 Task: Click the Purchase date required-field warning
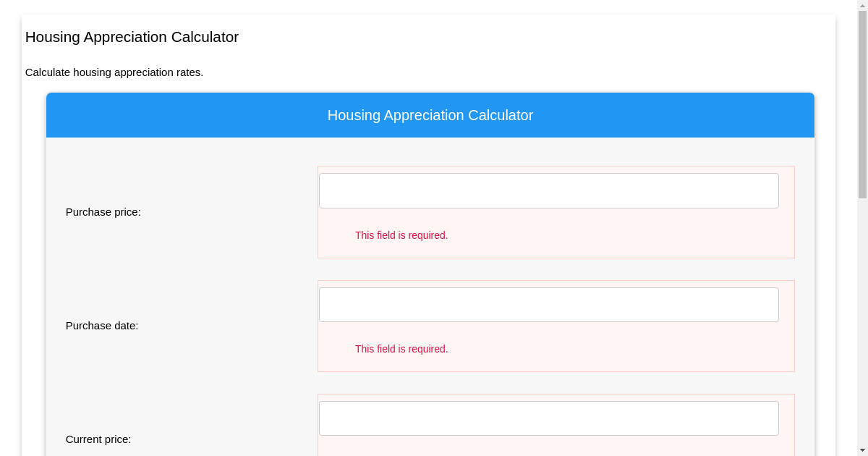[401, 349]
